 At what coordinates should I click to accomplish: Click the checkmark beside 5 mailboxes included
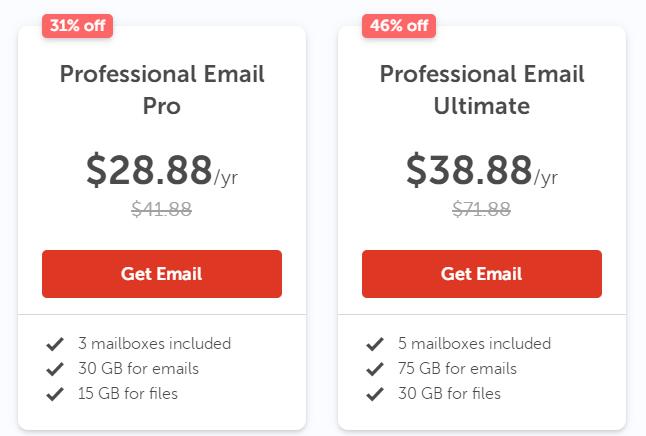(x=375, y=344)
